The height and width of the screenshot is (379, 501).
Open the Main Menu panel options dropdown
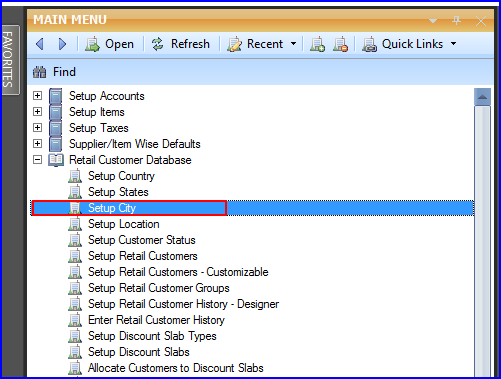[433, 21]
